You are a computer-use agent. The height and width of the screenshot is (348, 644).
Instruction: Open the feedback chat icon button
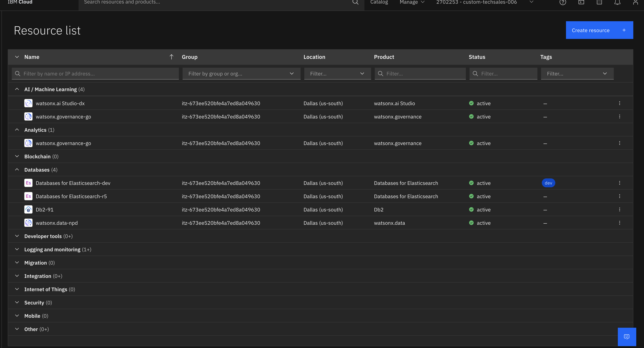coord(627,337)
